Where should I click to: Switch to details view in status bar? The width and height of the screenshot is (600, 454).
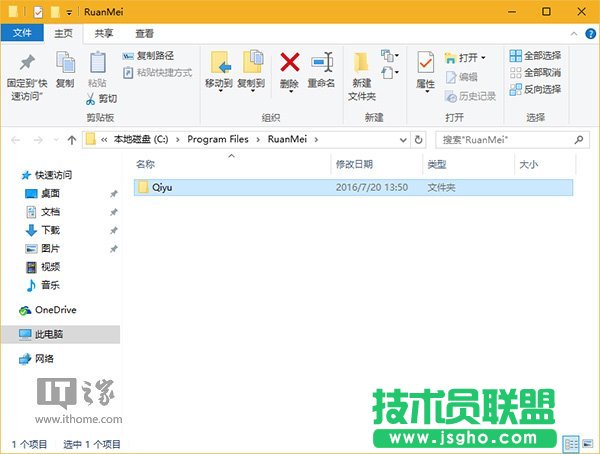[x=571, y=444]
